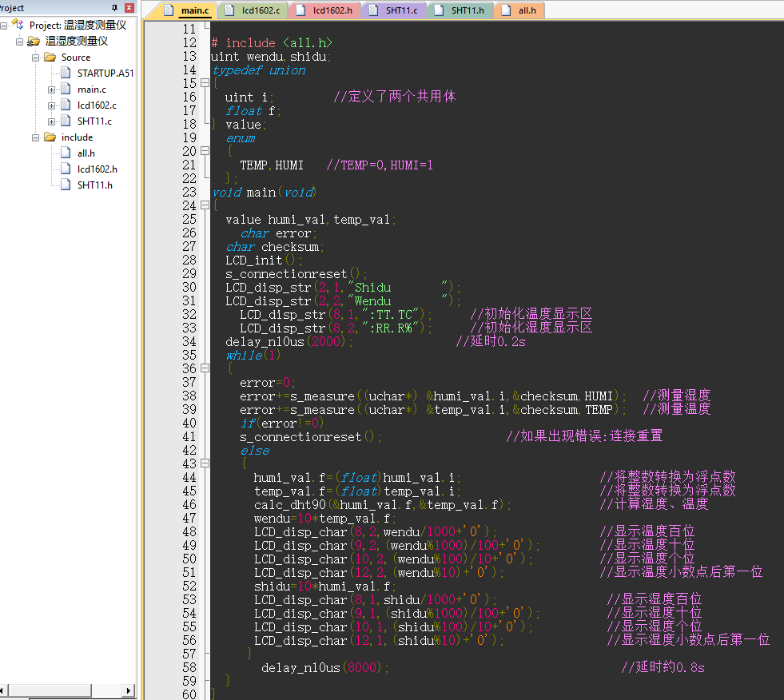Image resolution: width=784 pixels, height=700 pixels.
Task: Click the include folder icon
Action: (x=50, y=137)
